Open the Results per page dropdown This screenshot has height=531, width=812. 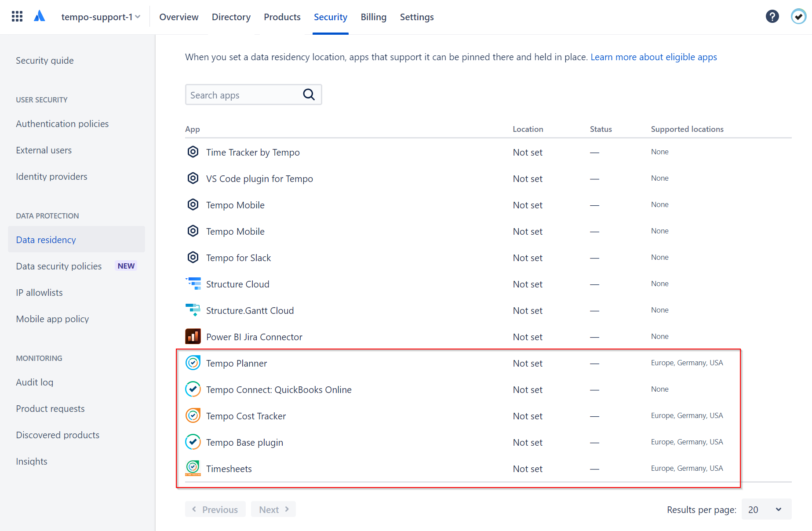tap(766, 509)
